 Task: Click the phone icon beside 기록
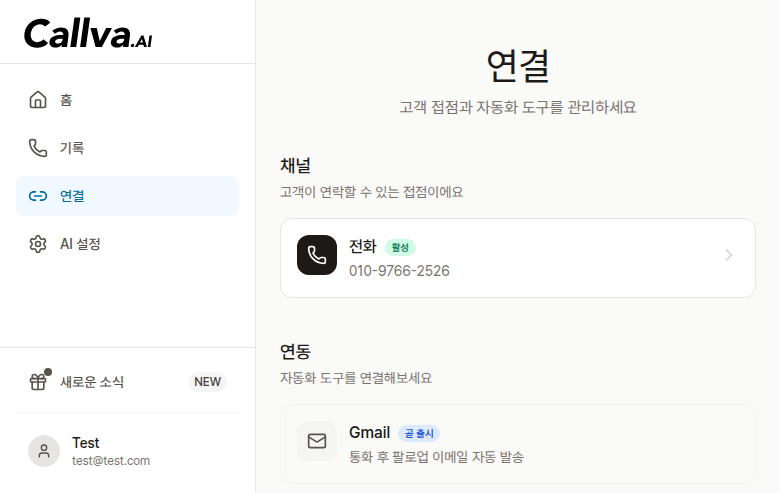coord(38,148)
